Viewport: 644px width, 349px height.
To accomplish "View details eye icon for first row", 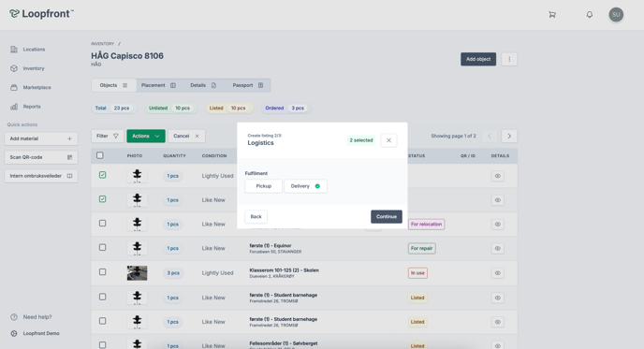I will pos(497,176).
